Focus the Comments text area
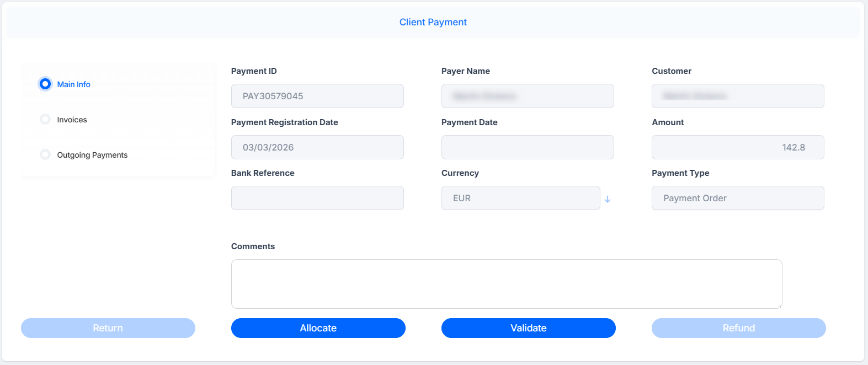 (507, 284)
